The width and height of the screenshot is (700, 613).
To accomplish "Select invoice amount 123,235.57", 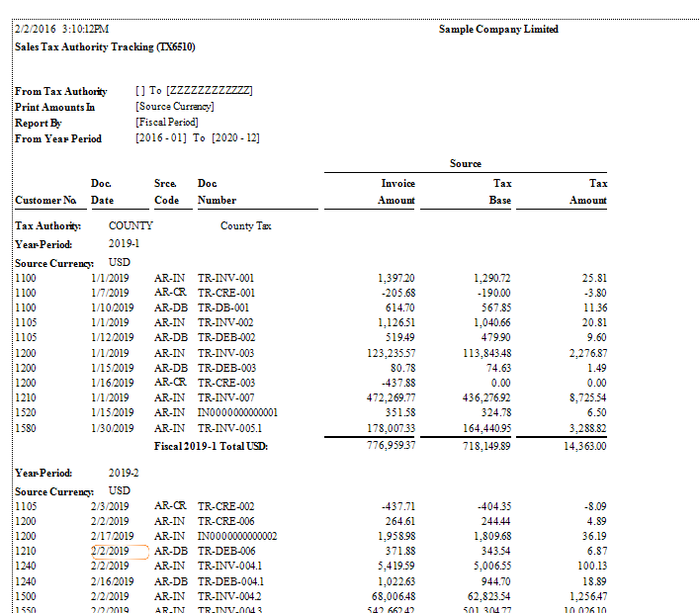I will (392, 353).
